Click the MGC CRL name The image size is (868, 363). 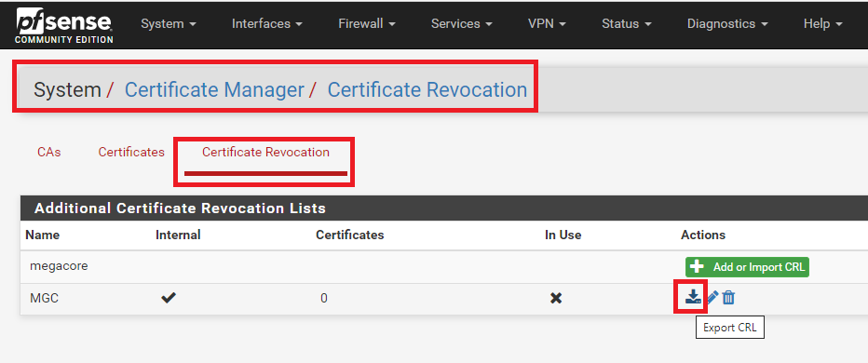tap(45, 298)
